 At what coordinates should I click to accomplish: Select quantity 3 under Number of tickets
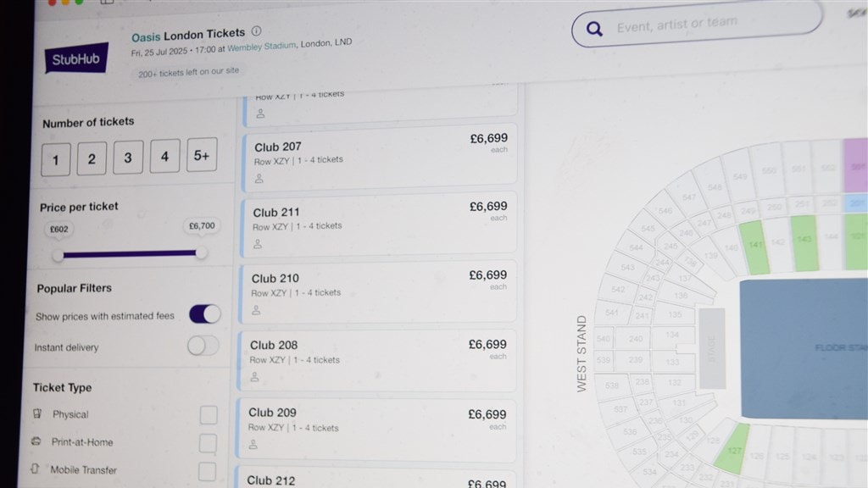pyautogui.click(x=128, y=156)
